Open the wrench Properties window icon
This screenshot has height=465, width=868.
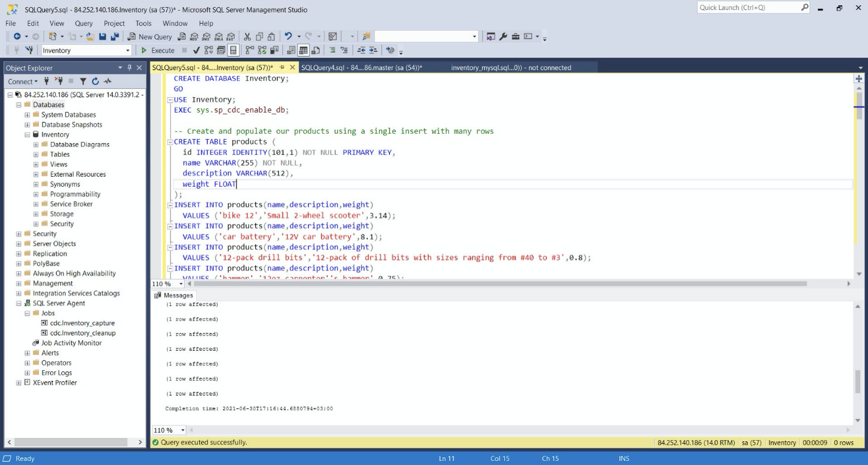click(503, 37)
